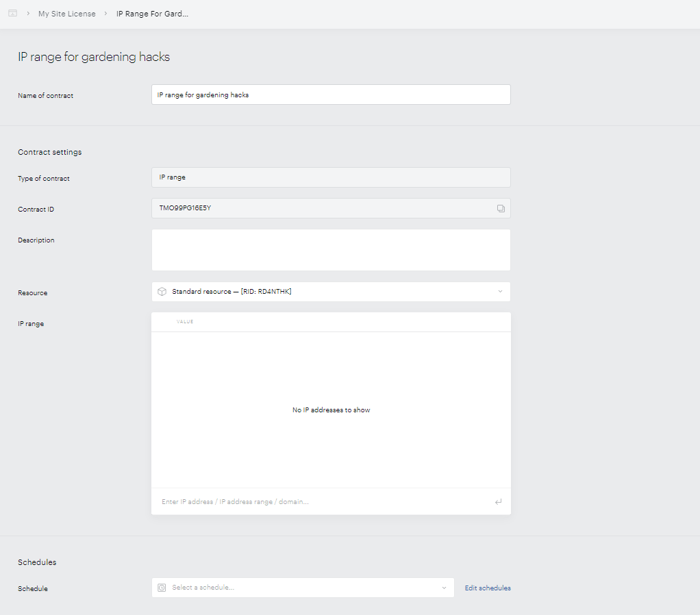Click the Schedules section heading
700x615 pixels.
pyautogui.click(x=37, y=562)
